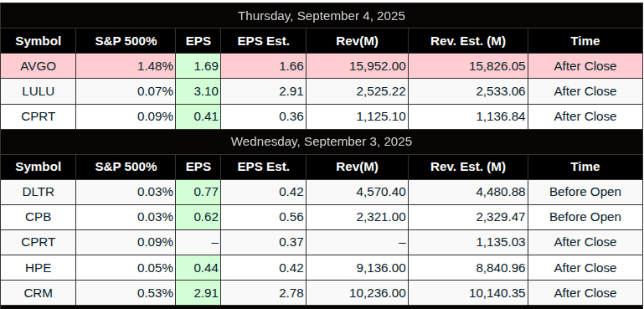Select the CPRT symbol in Thursday's table

[39, 116]
